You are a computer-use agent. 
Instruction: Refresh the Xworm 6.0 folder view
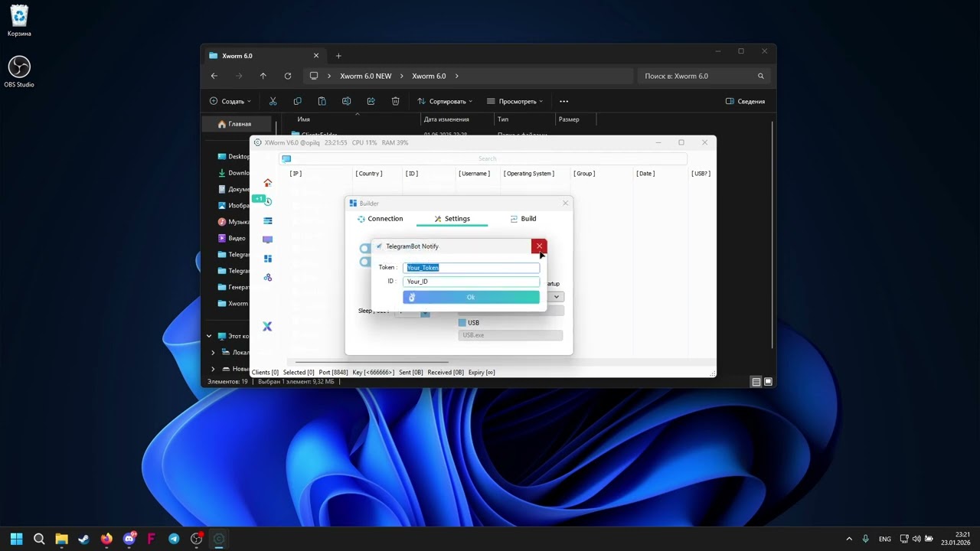tap(288, 76)
